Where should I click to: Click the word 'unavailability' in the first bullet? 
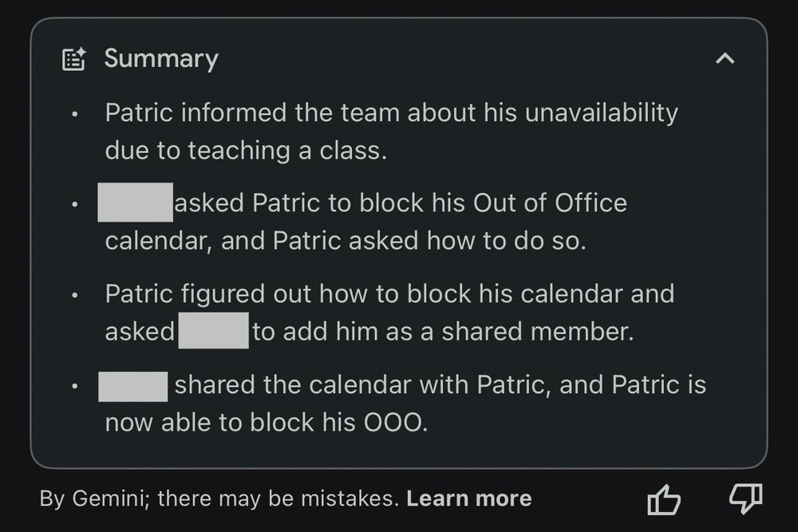pos(602,113)
